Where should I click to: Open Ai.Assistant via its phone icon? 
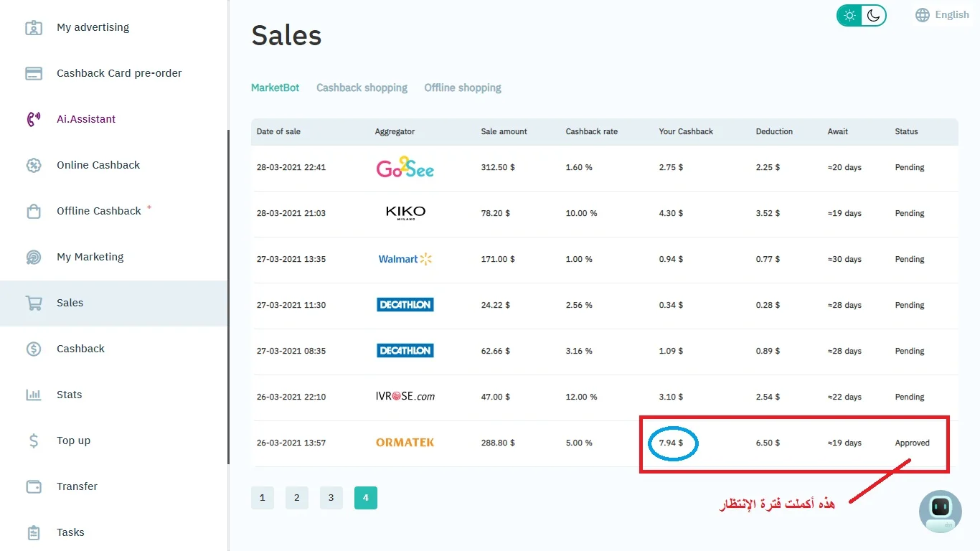pyautogui.click(x=34, y=119)
